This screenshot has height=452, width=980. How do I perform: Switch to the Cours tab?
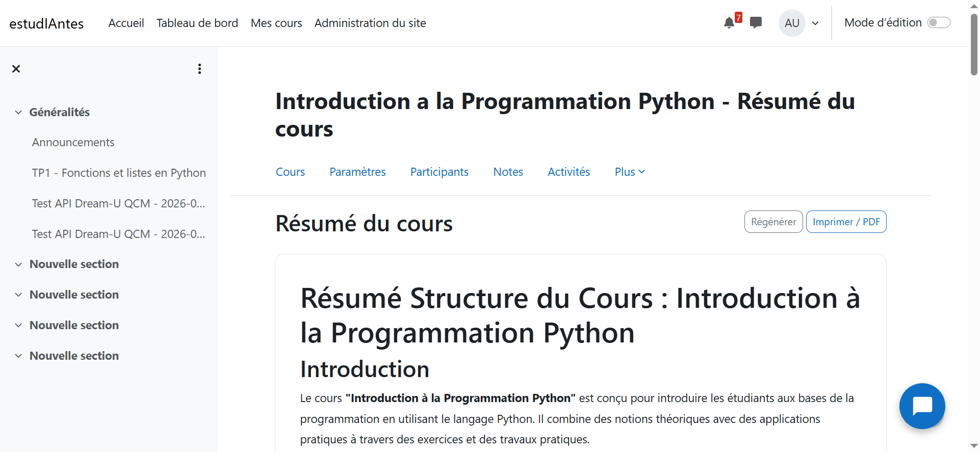pos(290,172)
